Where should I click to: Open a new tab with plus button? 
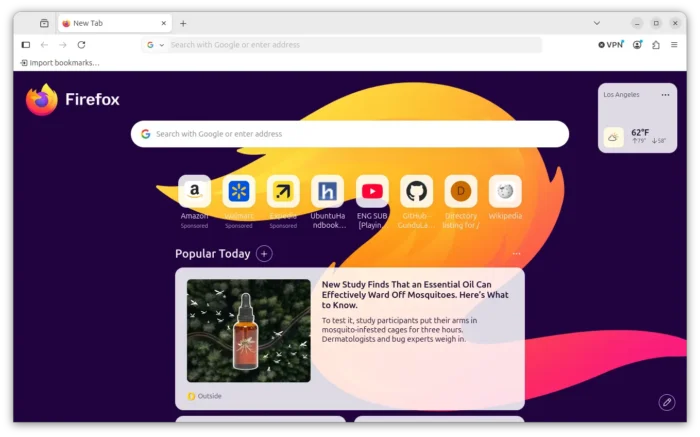[x=183, y=23]
